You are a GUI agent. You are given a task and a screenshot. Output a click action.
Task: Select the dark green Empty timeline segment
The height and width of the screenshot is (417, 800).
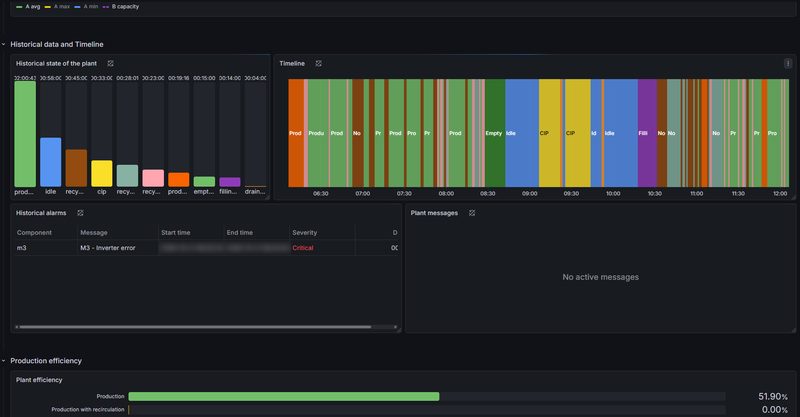(495, 133)
